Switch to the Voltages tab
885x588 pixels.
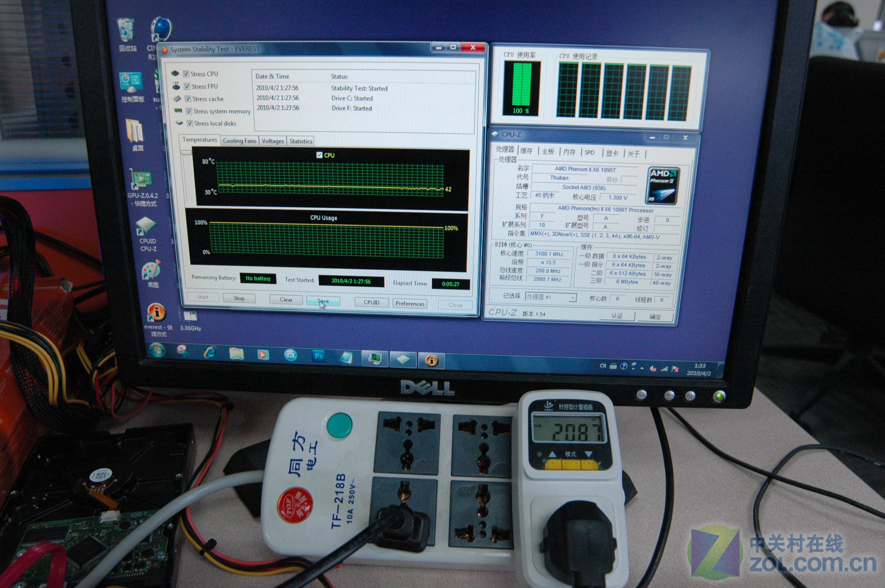click(273, 141)
